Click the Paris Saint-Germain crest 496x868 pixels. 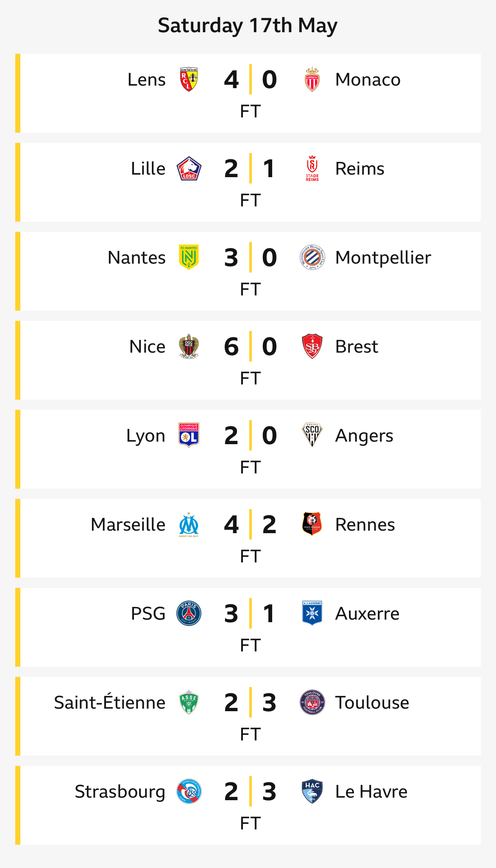[x=189, y=613]
